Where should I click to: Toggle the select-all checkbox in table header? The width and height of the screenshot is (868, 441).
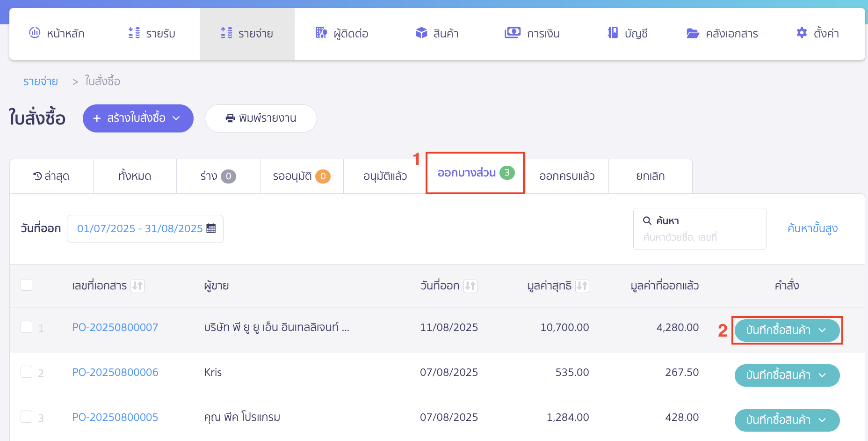(27, 285)
